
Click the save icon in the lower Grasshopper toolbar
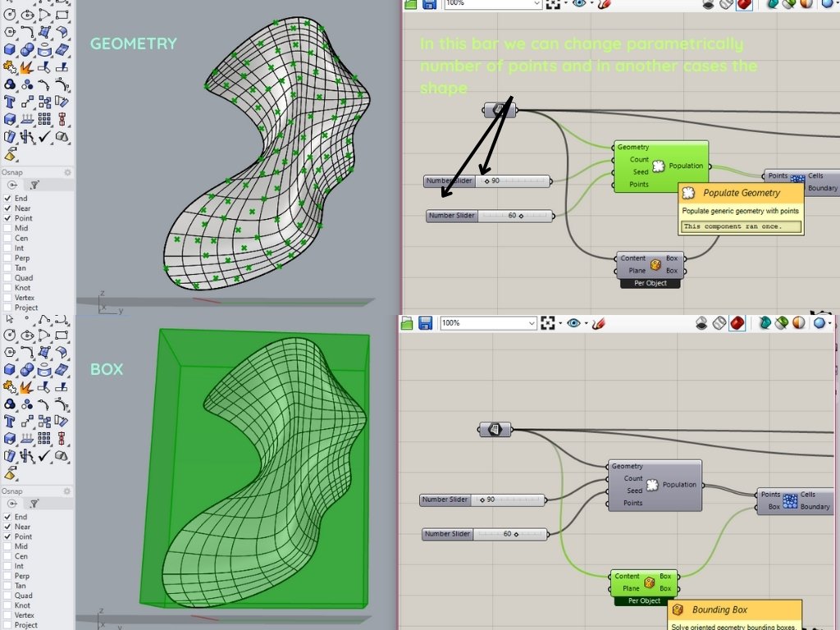(425, 323)
